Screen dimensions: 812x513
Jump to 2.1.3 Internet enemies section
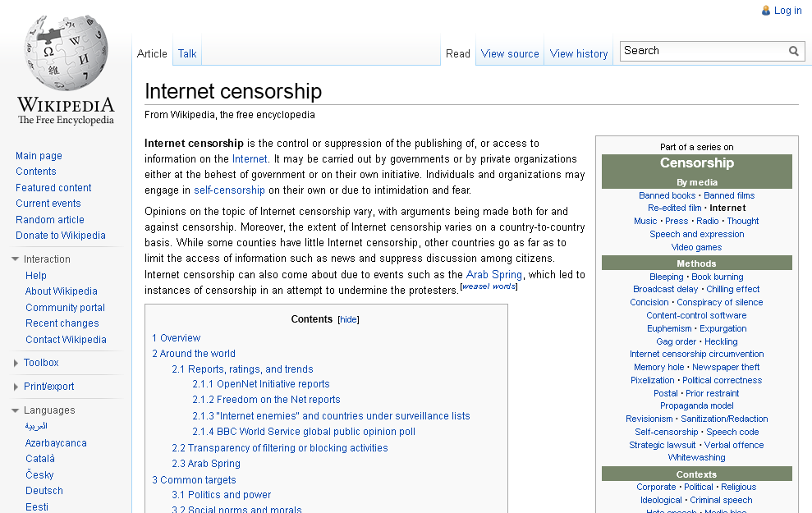(x=331, y=416)
